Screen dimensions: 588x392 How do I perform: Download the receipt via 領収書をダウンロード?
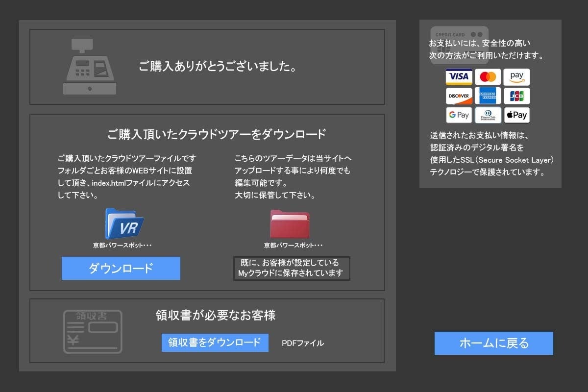[215, 343]
